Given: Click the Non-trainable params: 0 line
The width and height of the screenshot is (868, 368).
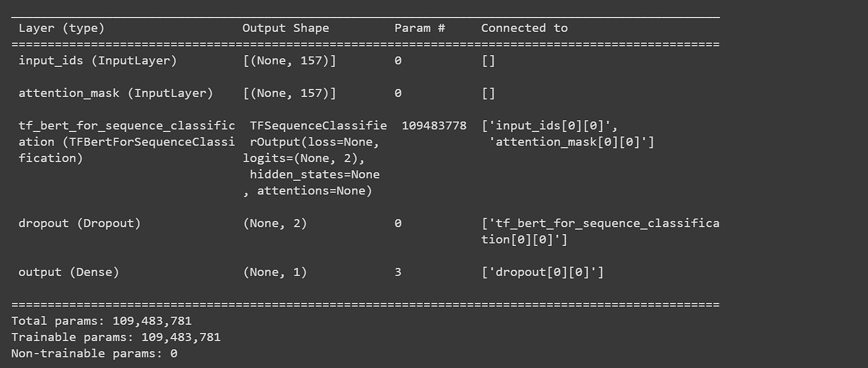Looking at the screenshot, I should (94, 354).
